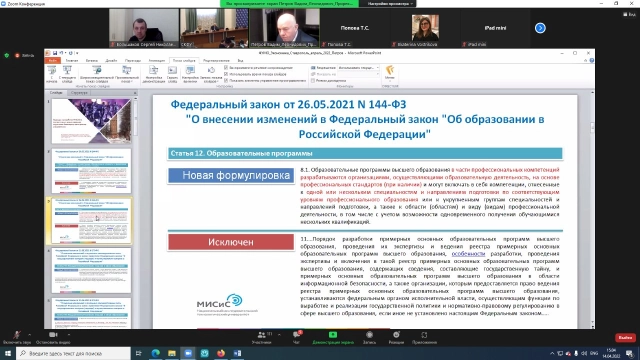Switch to the Structure tab in slide pane
640x360 pixels.
pos(79,93)
